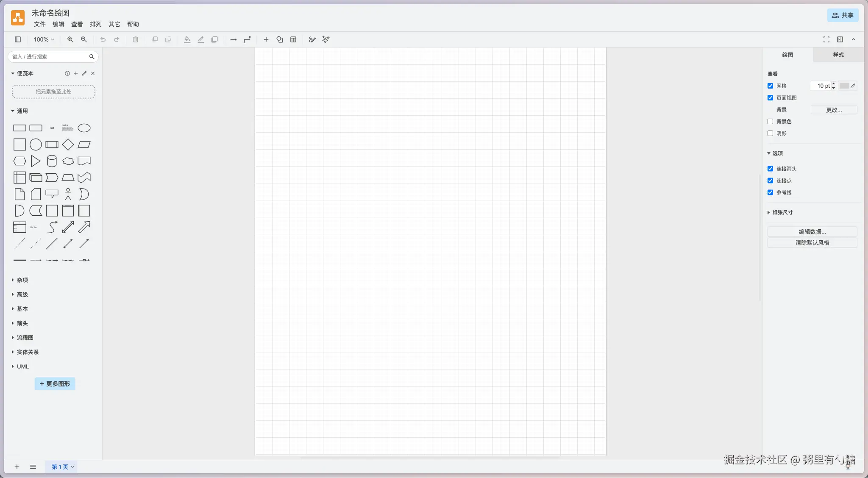This screenshot has height=478, width=868.
Task: Select the cylinder shape in palette
Action: tap(52, 161)
